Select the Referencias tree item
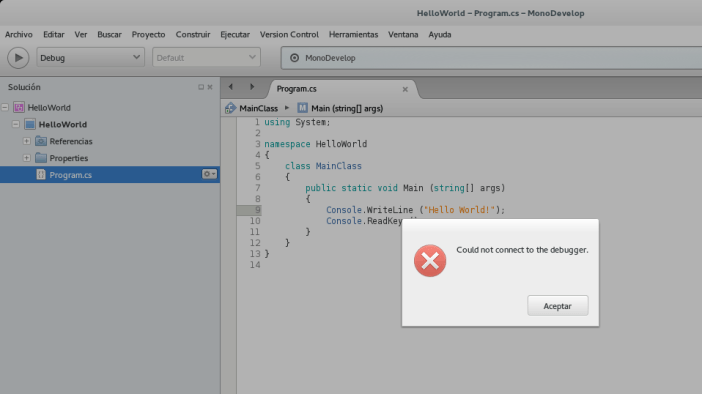 click(71, 141)
